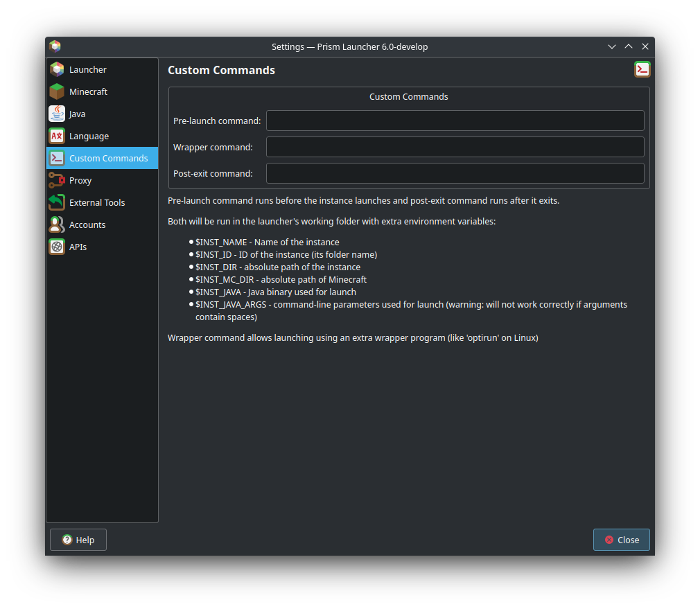Click the Close button at bottom right

pos(621,540)
